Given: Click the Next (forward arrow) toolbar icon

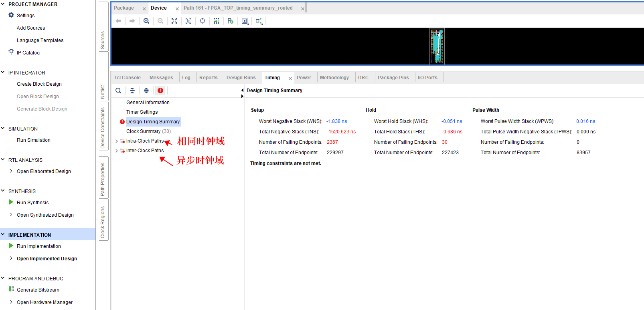Looking at the screenshot, I should click(x=132, y=21).
